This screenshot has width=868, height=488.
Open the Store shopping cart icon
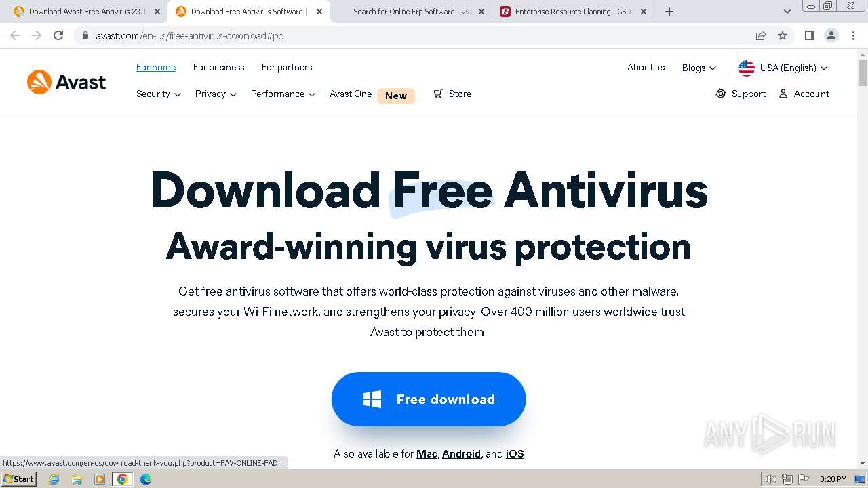(439, 94)
